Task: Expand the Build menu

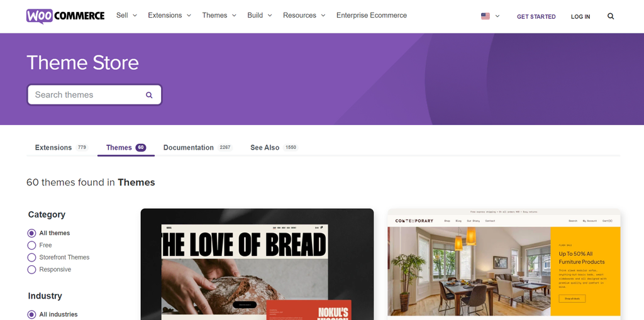Action: 260,15
